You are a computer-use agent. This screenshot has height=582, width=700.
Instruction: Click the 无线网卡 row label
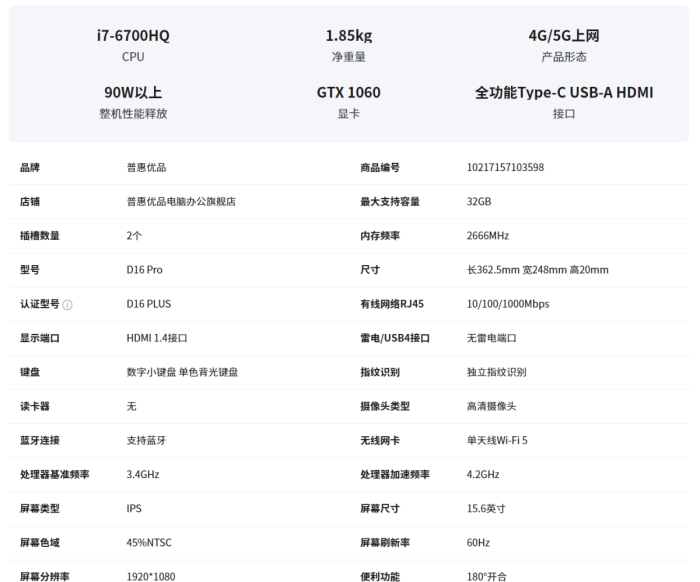[380, 441]
